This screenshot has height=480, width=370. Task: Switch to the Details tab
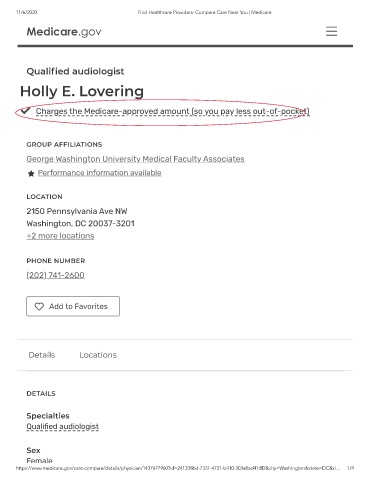(x=42, y=355)
